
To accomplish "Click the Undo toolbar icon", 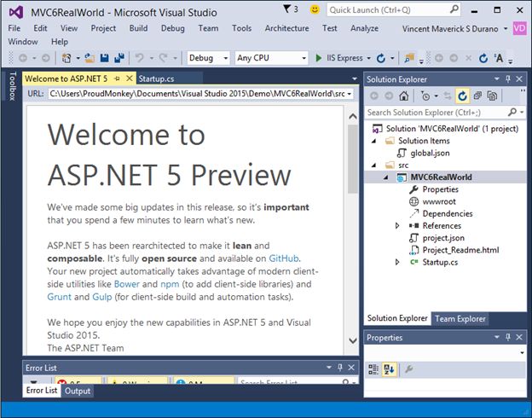I will (140, 58).
